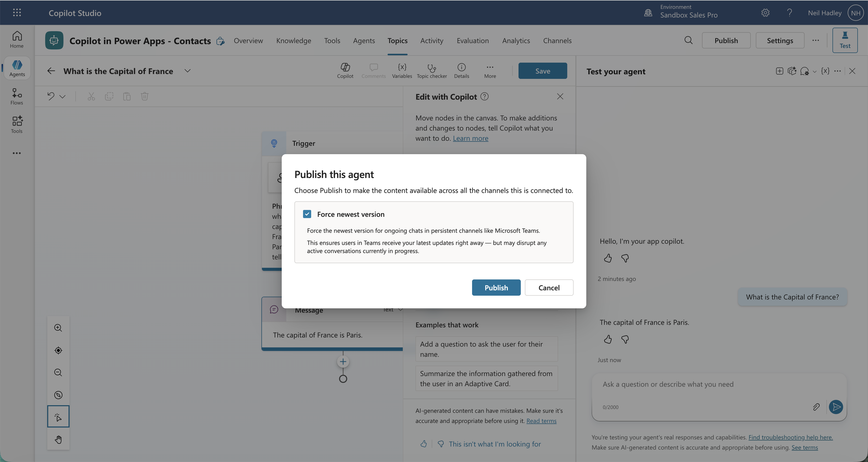Click the search magnifier icon
This screenshot has height=462, width=868.
(x=688, y=40)
